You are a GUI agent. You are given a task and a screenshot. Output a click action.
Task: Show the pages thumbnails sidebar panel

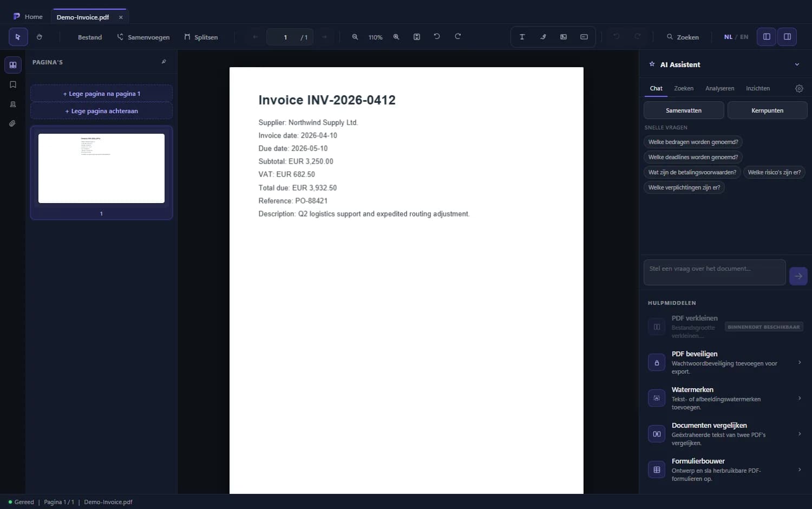pos(13,65)
